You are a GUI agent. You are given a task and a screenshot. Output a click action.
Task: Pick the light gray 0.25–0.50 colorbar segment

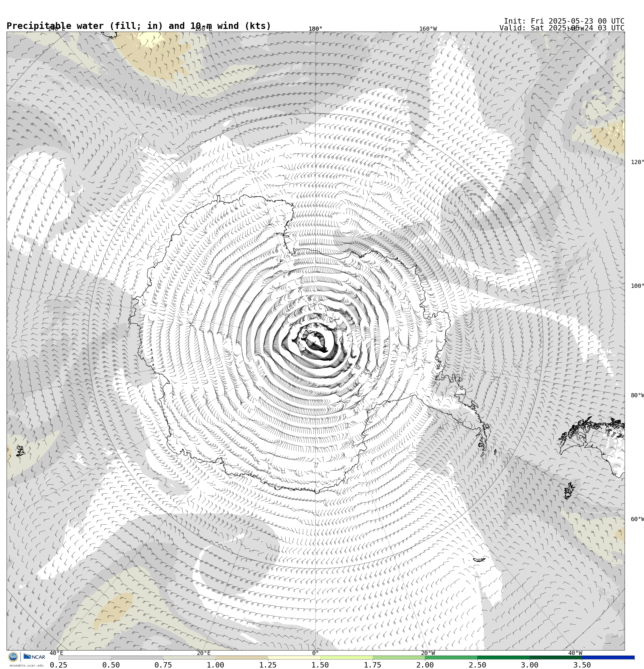[85, 657]
